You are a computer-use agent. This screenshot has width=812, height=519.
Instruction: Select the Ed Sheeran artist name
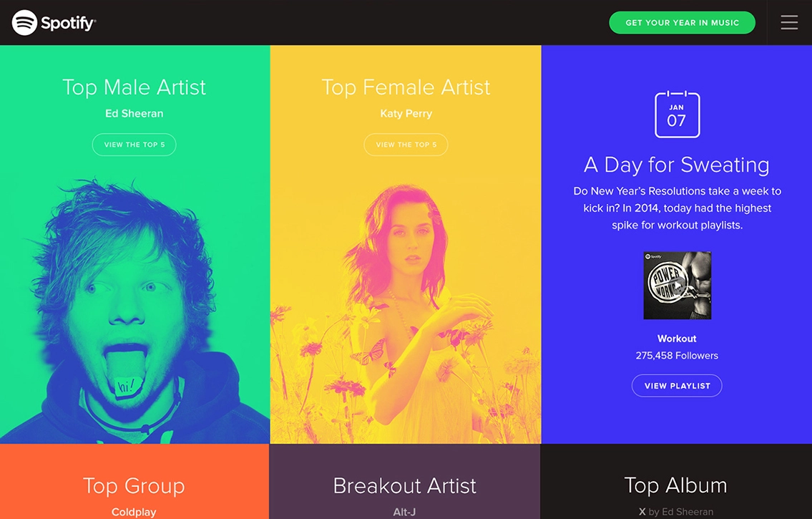pyautogui.click(x=134, y=114)
